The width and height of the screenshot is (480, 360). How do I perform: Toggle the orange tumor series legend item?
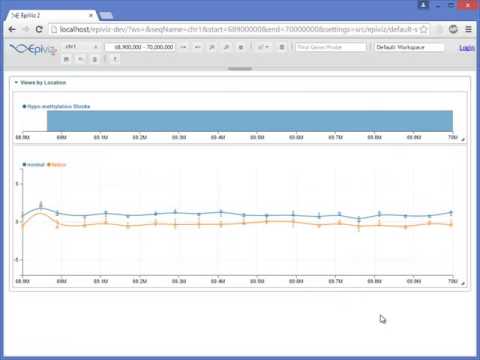(57, 165)
